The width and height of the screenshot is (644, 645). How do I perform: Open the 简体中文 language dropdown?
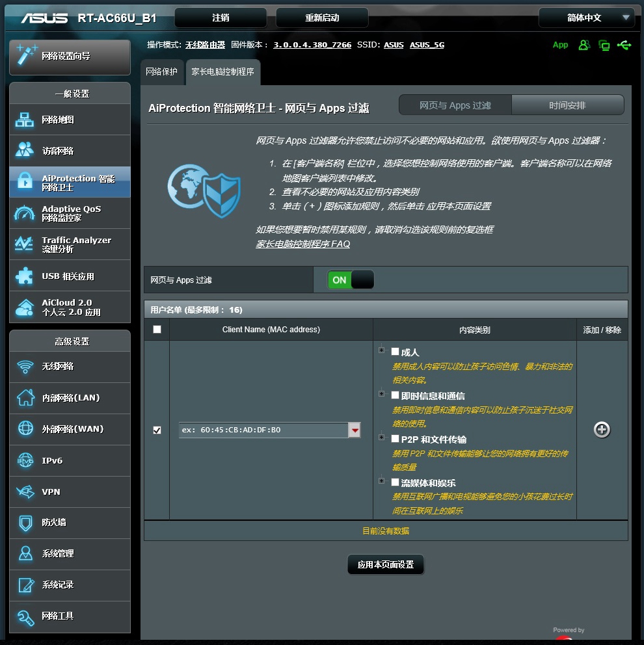click(586, 18)
